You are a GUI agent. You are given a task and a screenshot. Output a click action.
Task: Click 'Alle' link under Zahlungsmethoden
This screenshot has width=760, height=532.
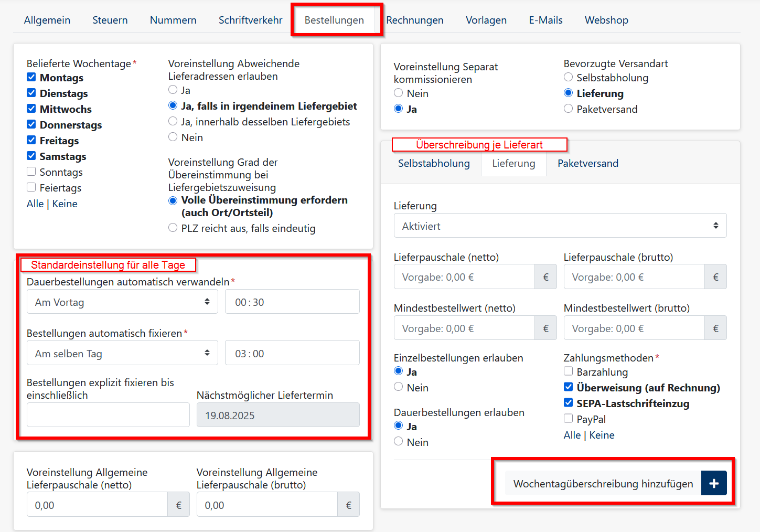572,435
